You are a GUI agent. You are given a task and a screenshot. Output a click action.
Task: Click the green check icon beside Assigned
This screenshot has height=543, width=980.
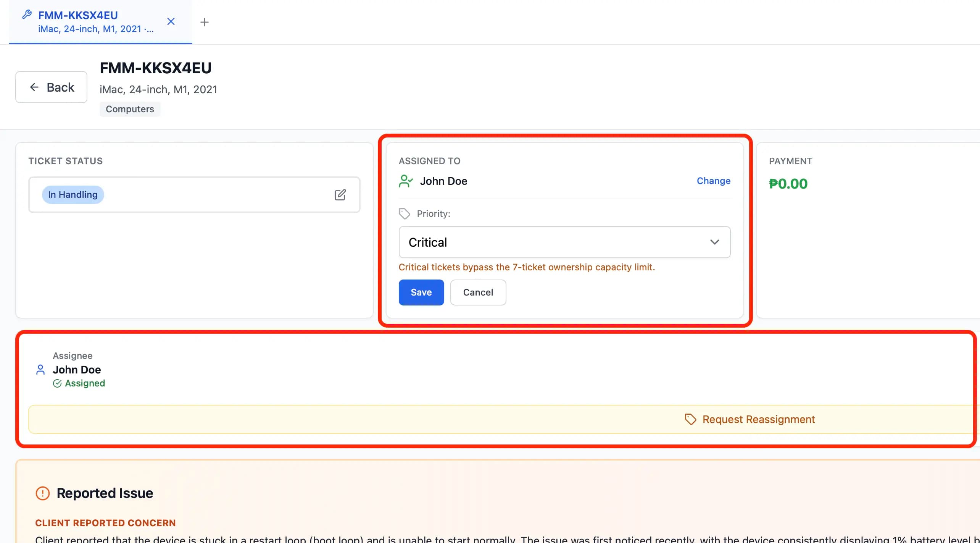[57, 383]
